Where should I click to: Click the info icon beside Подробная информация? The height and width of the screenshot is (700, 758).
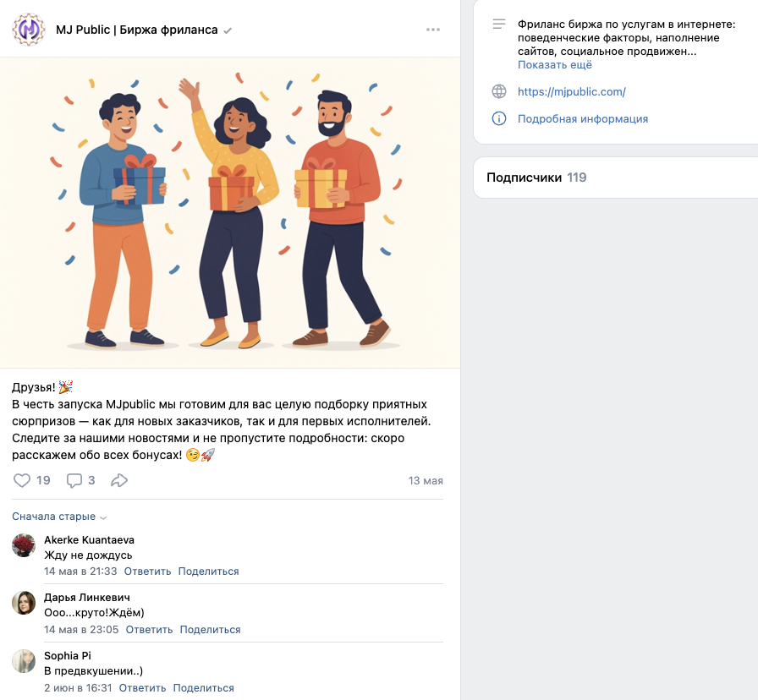498,118
